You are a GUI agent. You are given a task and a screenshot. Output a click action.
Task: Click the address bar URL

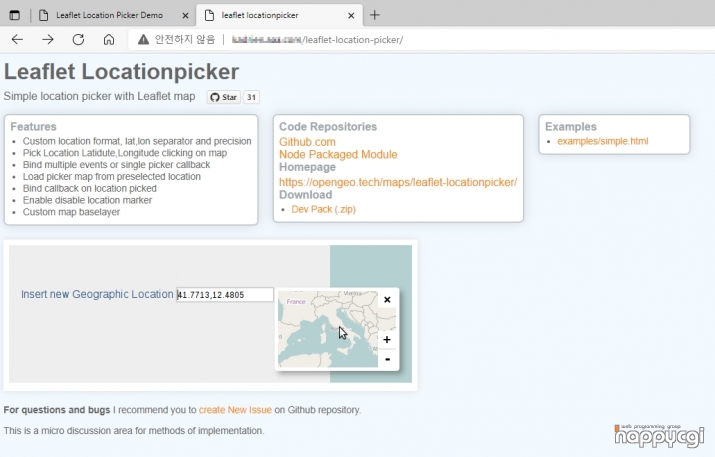tap(317, 40)
